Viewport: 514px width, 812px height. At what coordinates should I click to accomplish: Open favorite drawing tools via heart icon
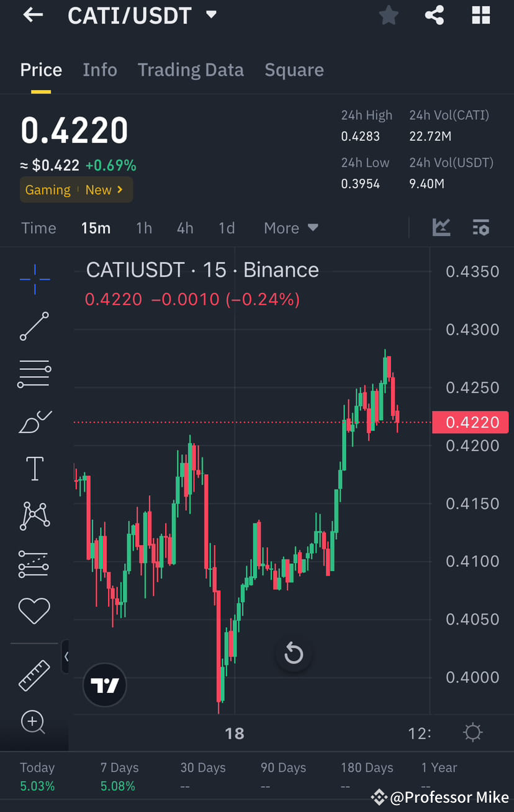pos(34,611)
